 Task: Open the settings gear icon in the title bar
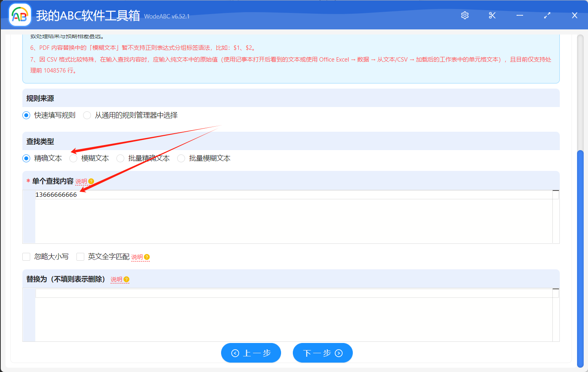[465, 15]
